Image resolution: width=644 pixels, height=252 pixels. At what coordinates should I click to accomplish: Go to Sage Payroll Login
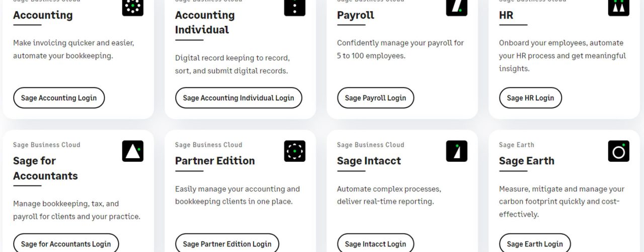point(375,98)
